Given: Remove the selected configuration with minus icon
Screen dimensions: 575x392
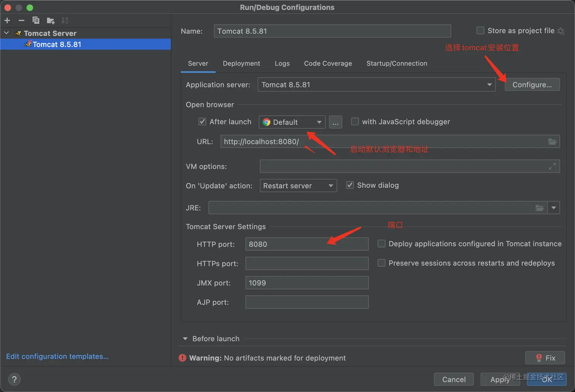Looking at the screenshot, I should point(21,20).
